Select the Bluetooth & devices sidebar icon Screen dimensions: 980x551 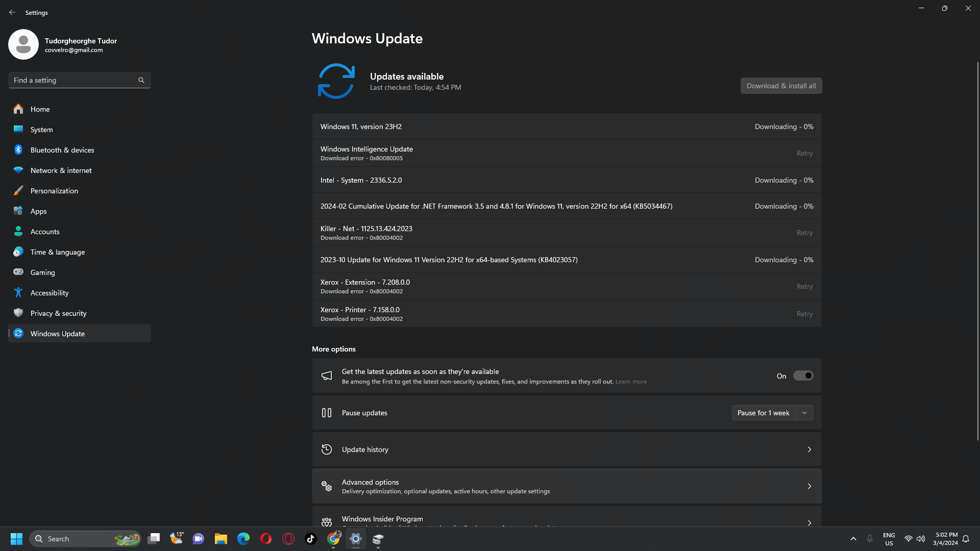pos(18,149)
